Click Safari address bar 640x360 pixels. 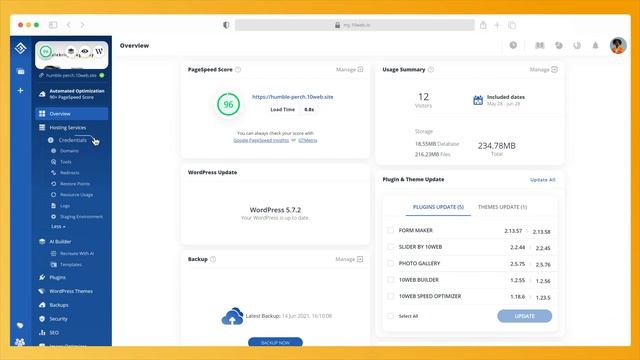point(355,25)
